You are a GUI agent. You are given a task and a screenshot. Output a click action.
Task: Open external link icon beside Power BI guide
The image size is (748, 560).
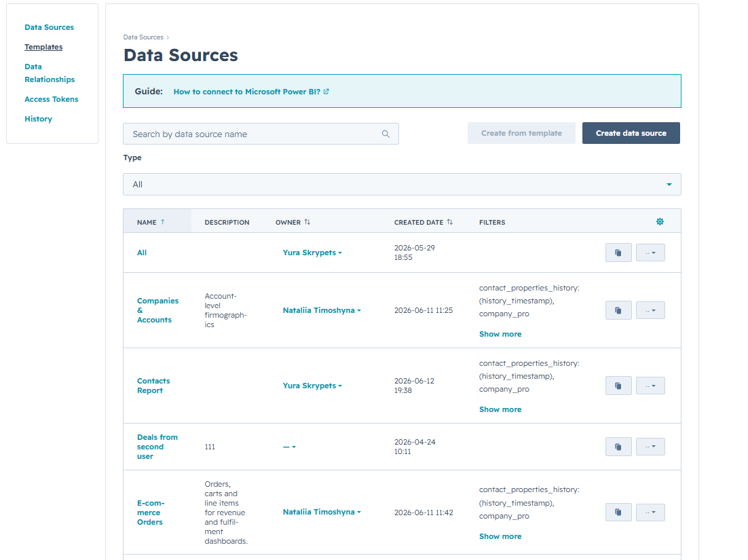[x=326, y=92]
